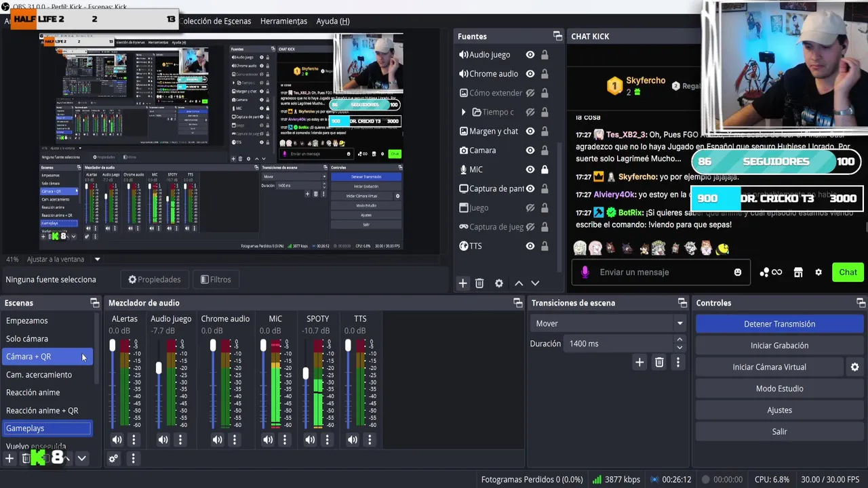Mute the MiC channel speaker

pyautogui.click(x=268, y=440)
